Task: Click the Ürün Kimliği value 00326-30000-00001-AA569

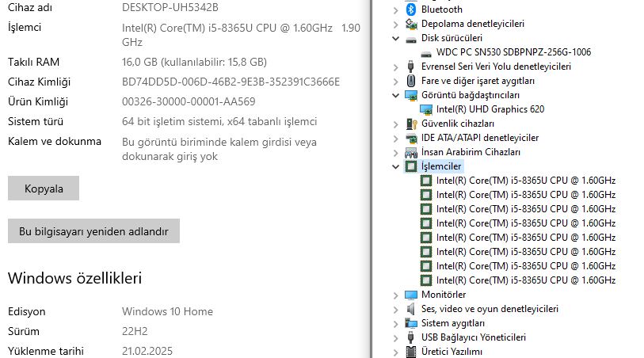Action: point(189,101)
